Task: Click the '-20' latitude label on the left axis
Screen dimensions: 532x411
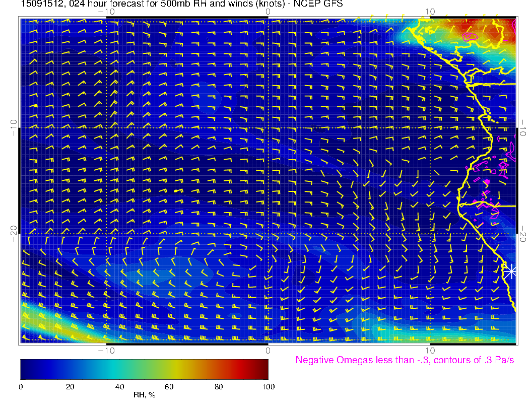Action: click(x=14, y=233)
